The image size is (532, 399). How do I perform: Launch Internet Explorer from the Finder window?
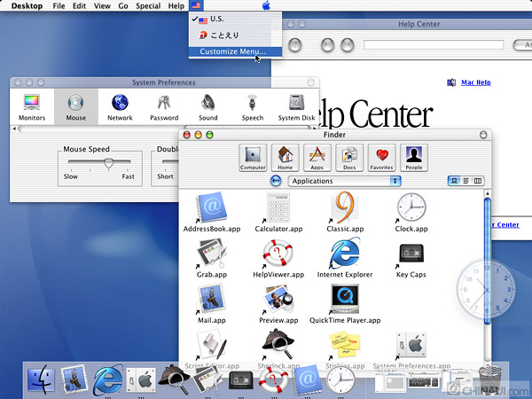[x=344, y=259]
